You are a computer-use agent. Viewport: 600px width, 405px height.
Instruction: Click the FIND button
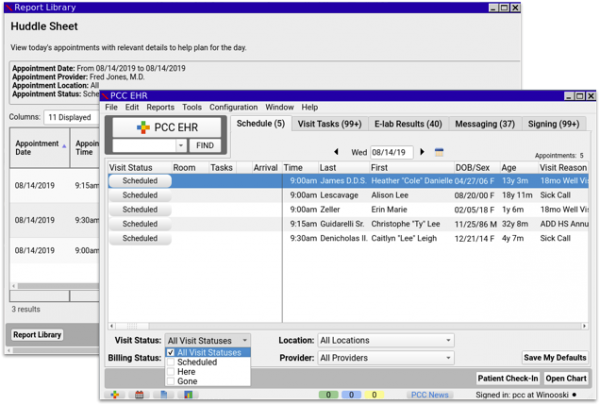205,145
